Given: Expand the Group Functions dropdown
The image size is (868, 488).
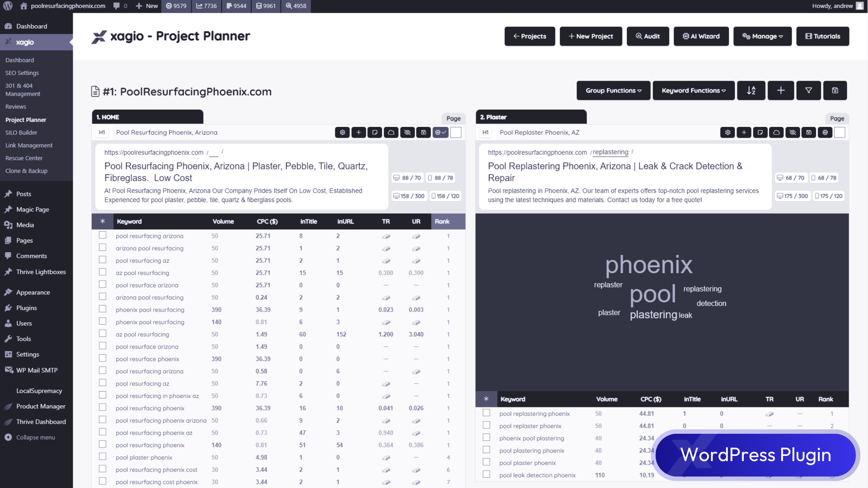Looking at the screenshot, I should pos(613,91).
